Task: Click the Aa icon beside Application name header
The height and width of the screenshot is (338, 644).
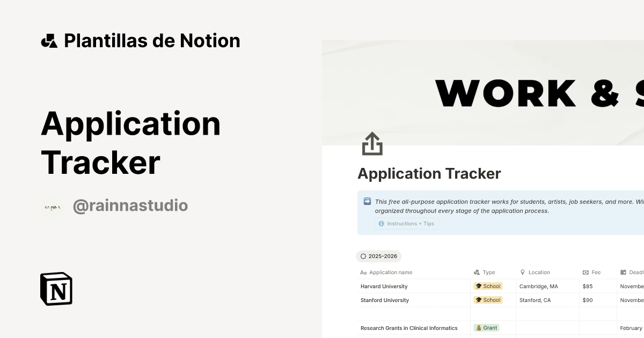Action: [363, 272]
